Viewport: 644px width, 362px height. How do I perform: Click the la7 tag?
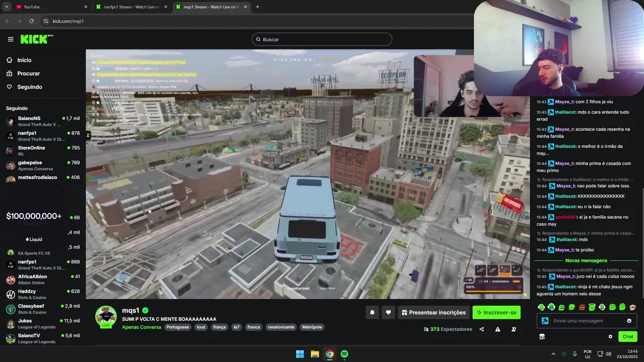236,327
